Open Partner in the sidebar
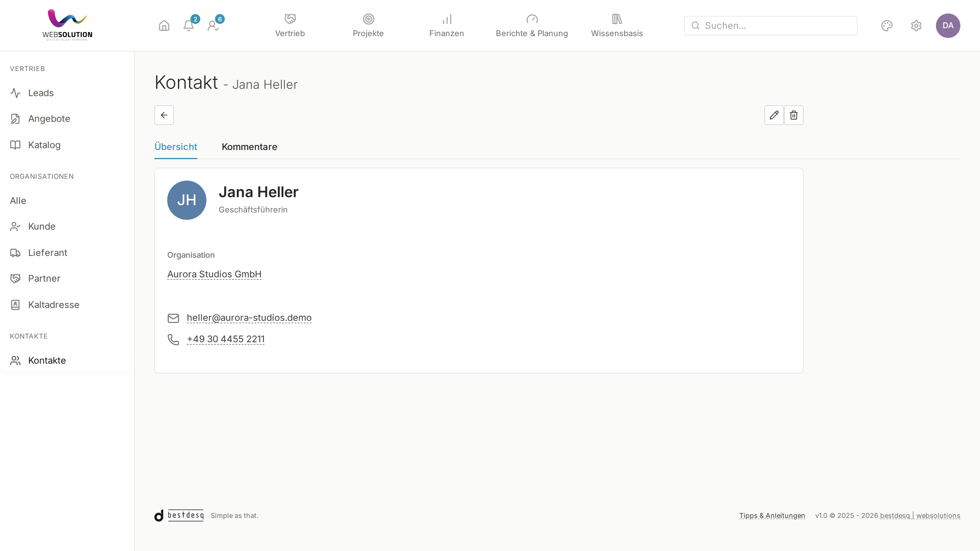 pos(67,278)
